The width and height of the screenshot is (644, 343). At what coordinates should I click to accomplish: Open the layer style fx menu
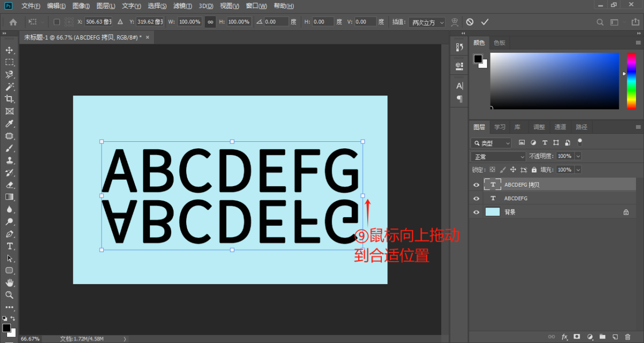click(x=565, y=336)
